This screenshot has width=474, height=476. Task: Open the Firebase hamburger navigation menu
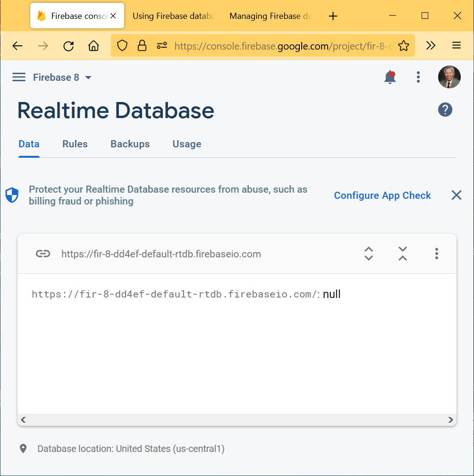19,77
